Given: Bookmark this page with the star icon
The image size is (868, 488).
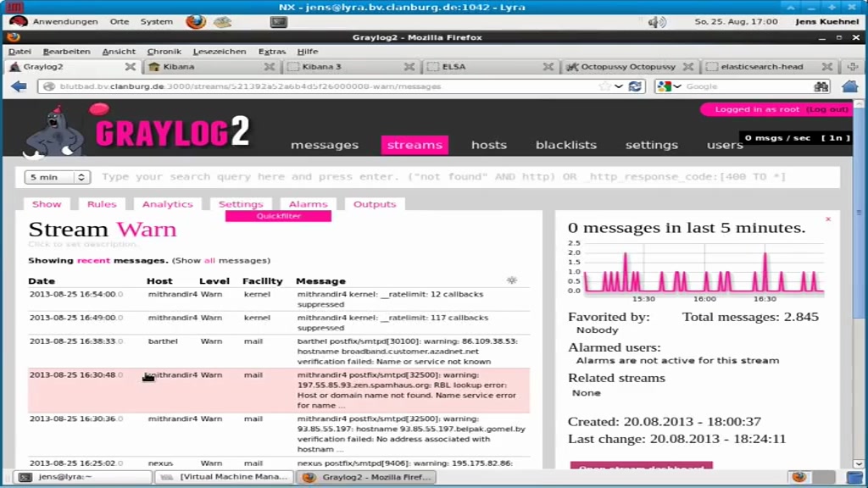Looking at the screenshot, I should tap(604, 86).
